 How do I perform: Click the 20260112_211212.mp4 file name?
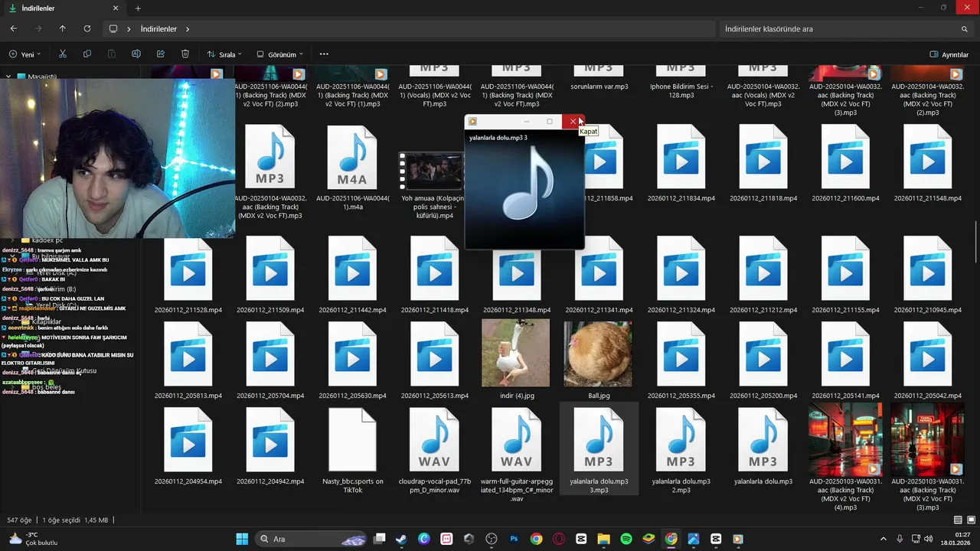point(763,310)
